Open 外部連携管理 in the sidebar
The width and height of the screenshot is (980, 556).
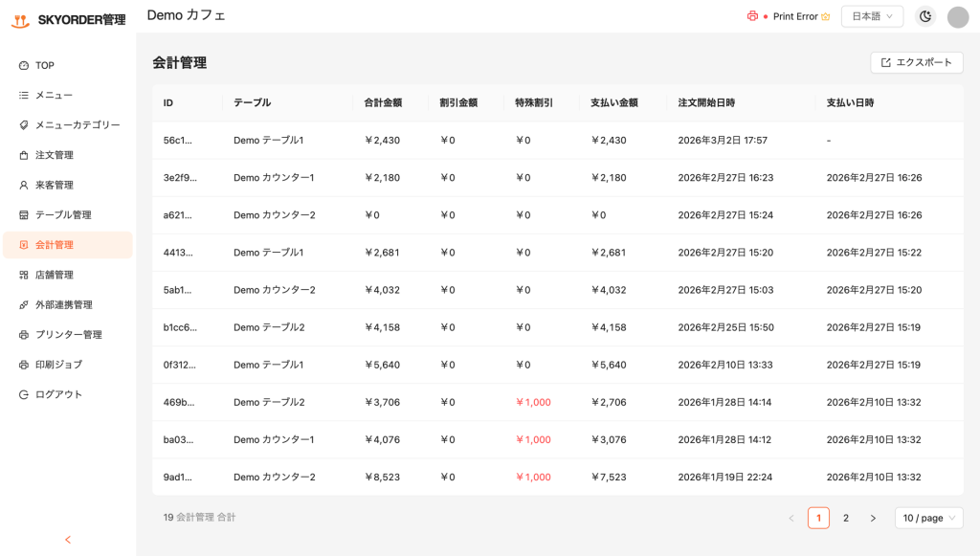click(x=68, y=305)
